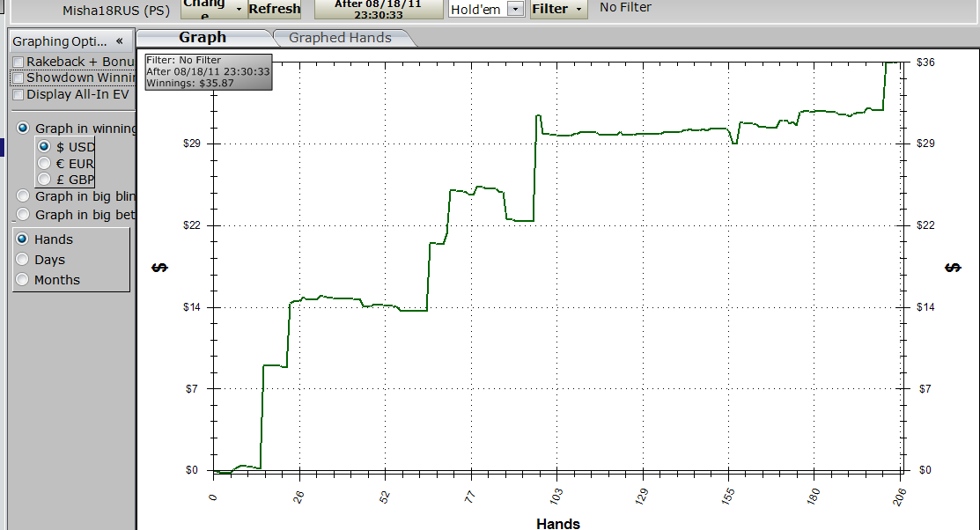Select the € EUR currency option
The height and width of the screenshot is (530, 980).
44,164
